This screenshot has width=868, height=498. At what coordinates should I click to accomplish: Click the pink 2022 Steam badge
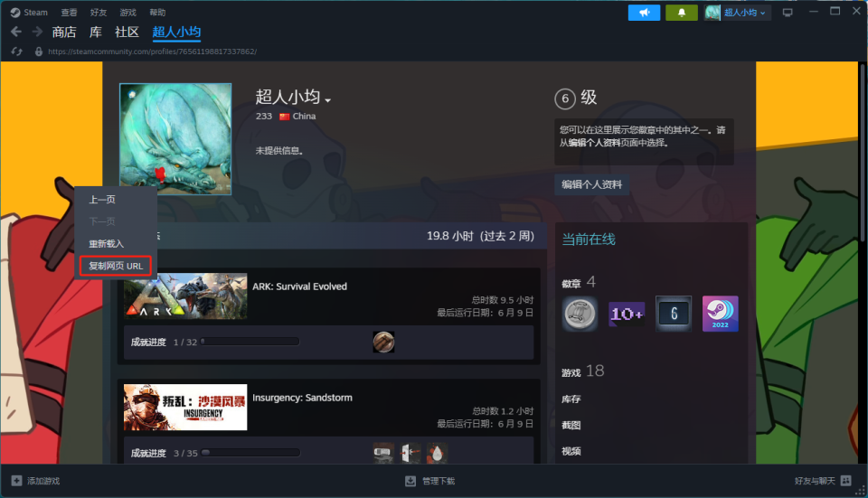click(721, 314)
